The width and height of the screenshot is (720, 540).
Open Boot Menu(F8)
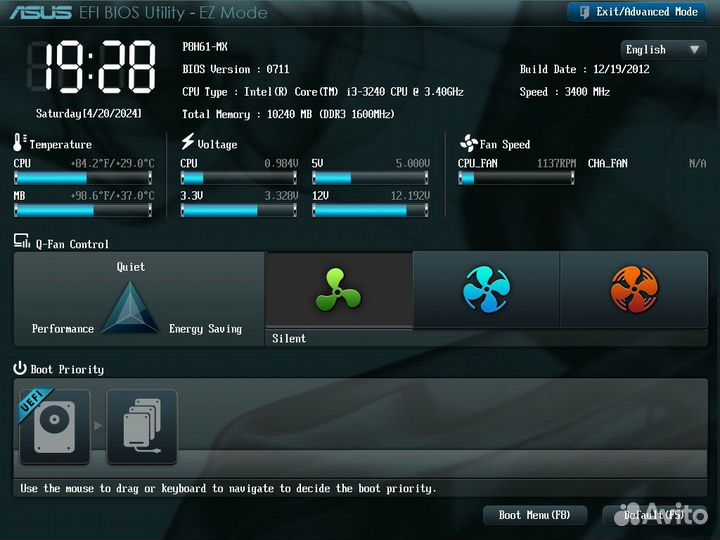pyautogui.click(x=534, y=515)
